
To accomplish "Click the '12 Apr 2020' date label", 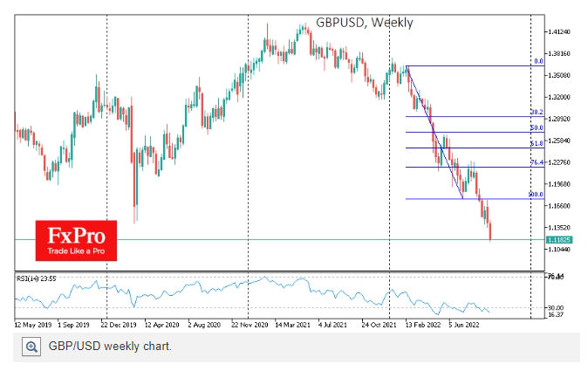I will [x=162, y=325].
